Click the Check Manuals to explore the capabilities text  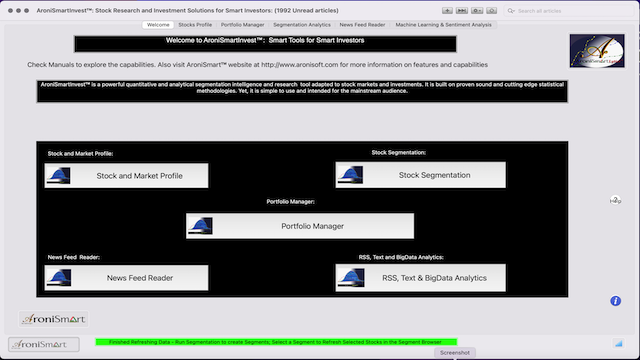click(258, 64)
